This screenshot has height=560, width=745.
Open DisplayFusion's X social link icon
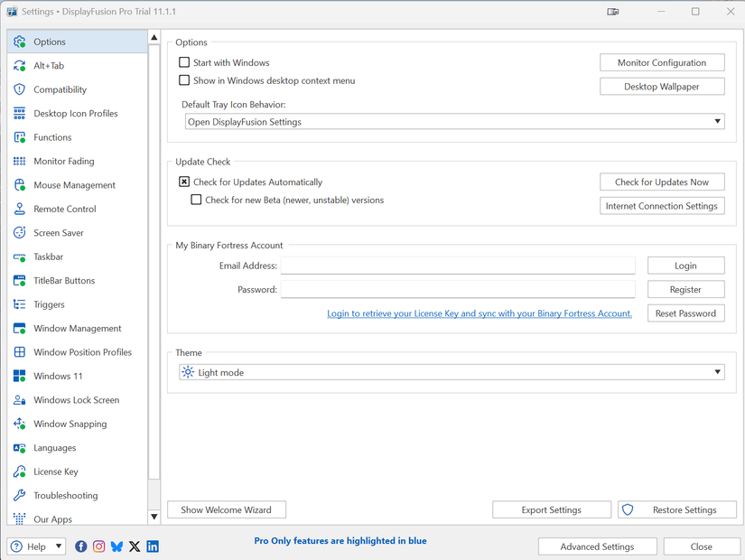pyautogui.click(x=134, y=546)
